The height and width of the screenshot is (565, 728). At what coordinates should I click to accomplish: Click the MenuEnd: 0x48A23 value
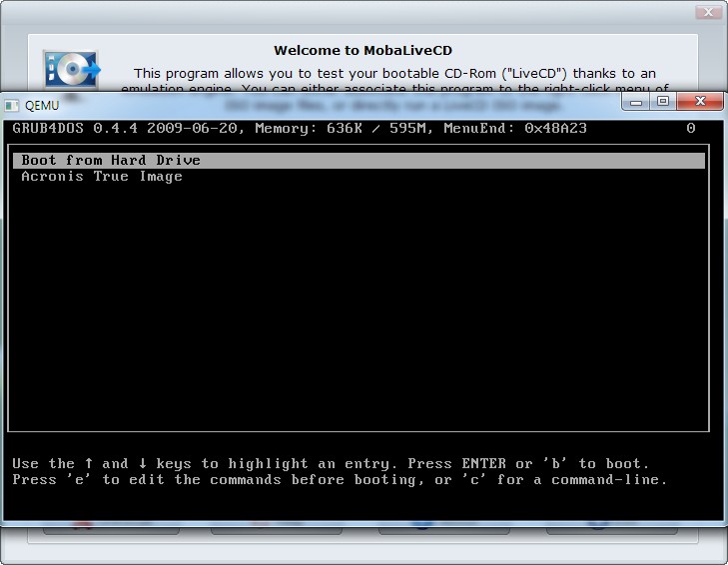(515, 128)
